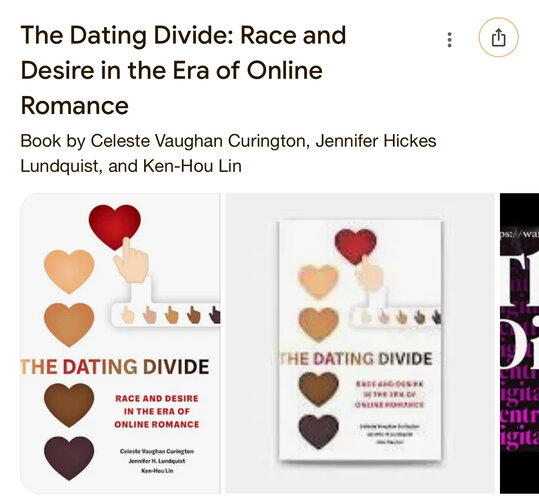The width and height of the screenshot is (539, 500).
Task: Click the red heart on the large cover
Action: (x=114, y=227)
